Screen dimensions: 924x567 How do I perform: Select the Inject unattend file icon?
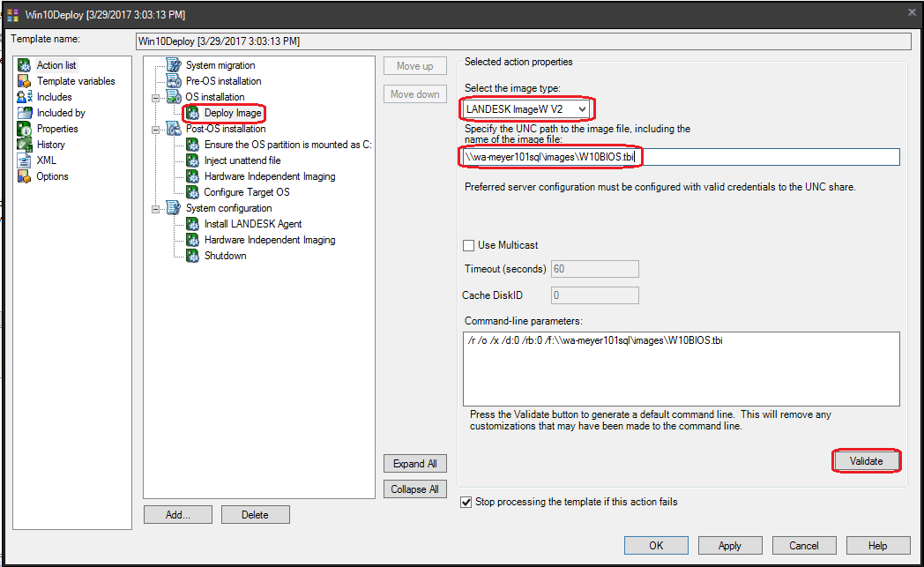(193, 160)
